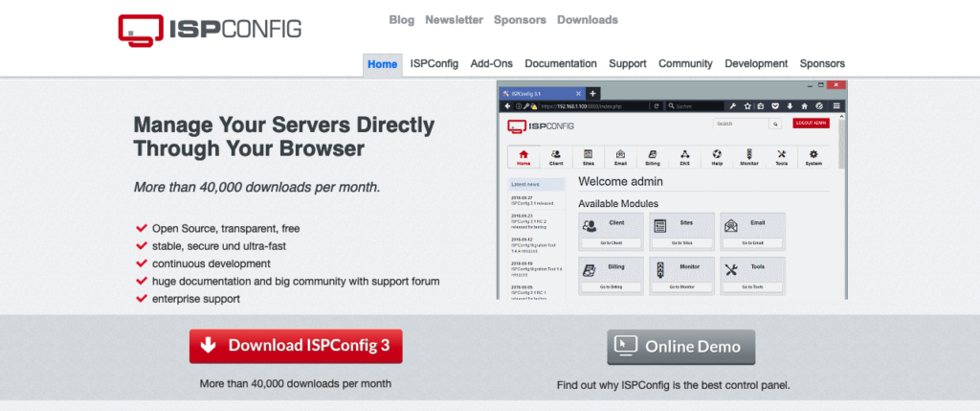The height and width of the screenshot is (411, 980).
Task: Click the ISPConfig logo in the site header
Action: point(210,28)
